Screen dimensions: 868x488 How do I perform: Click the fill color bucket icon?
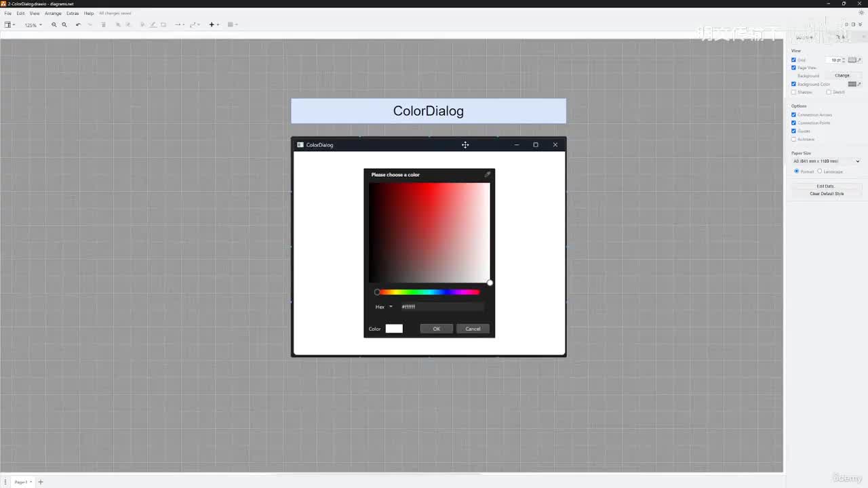point(142,24)
